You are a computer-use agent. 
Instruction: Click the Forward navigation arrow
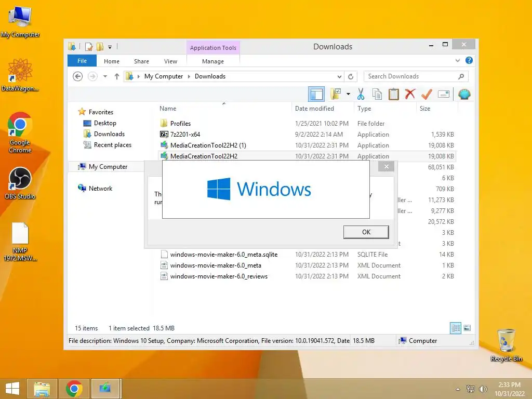pos(92,76)
